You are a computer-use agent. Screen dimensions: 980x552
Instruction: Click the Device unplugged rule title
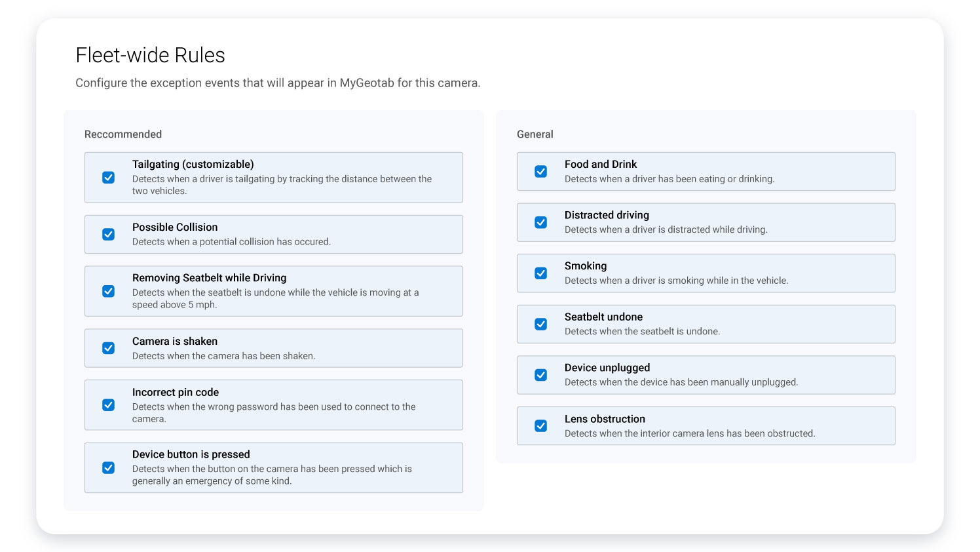coord(607,368)
